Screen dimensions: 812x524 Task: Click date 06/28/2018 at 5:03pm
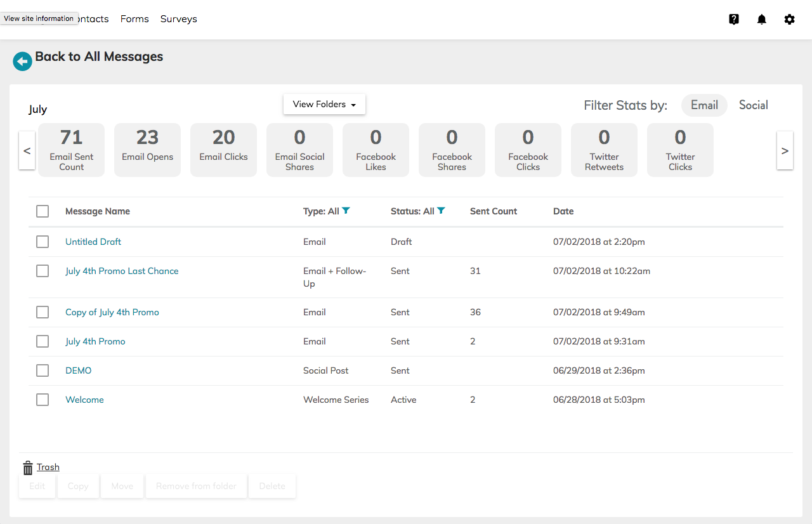599,400
